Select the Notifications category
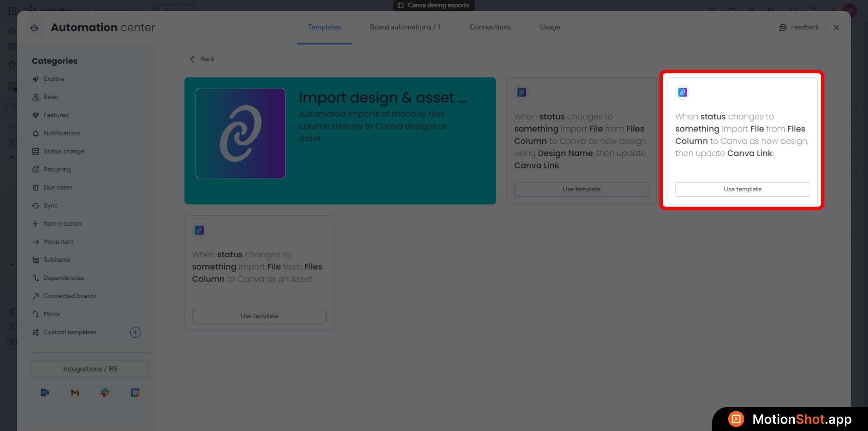Viewport: 868px width, 431px height. coord(62,133)
